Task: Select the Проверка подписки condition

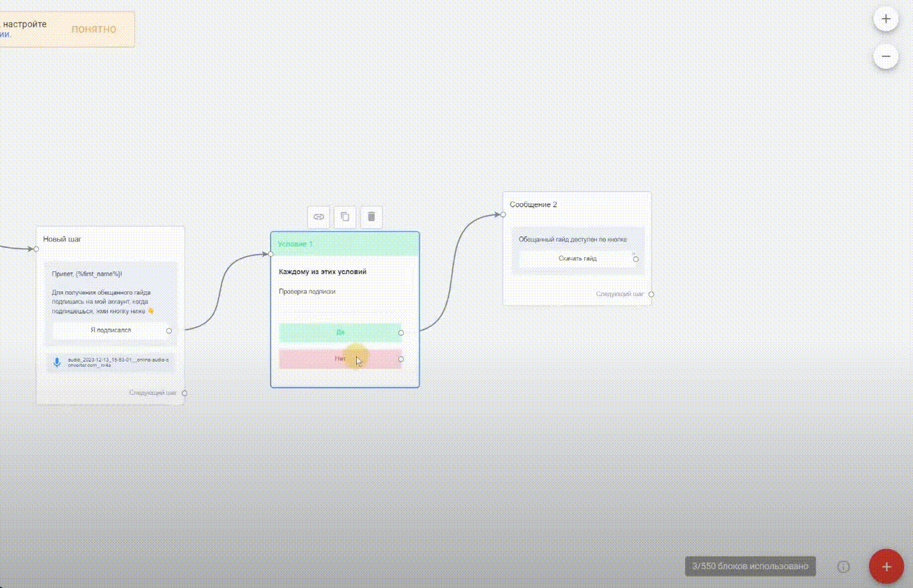Action: (307, 291)
